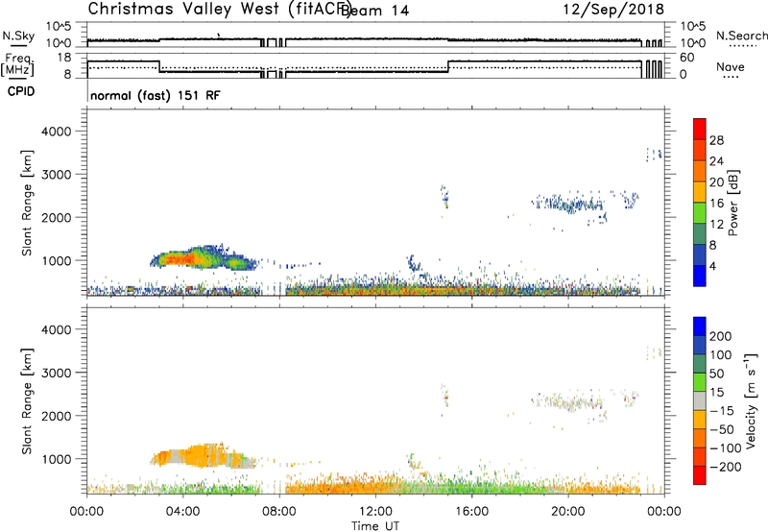Click 'Slant Range [km]' label of the power panel

click(27, 203)
